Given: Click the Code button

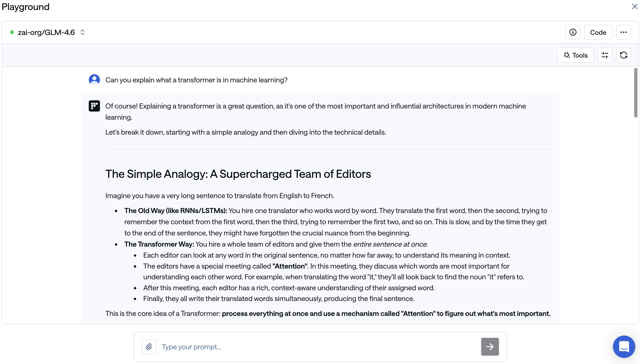Looking at the screenshot, I should (598, 32).
